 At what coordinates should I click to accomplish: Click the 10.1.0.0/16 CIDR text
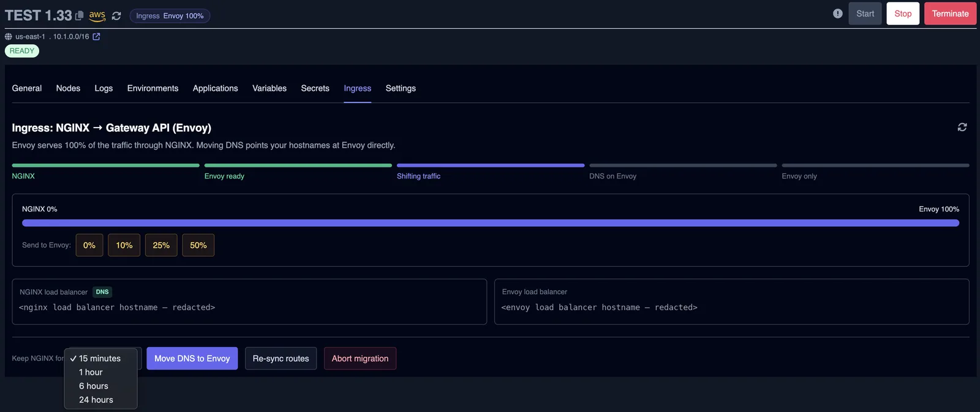click(x=71, y=37)
